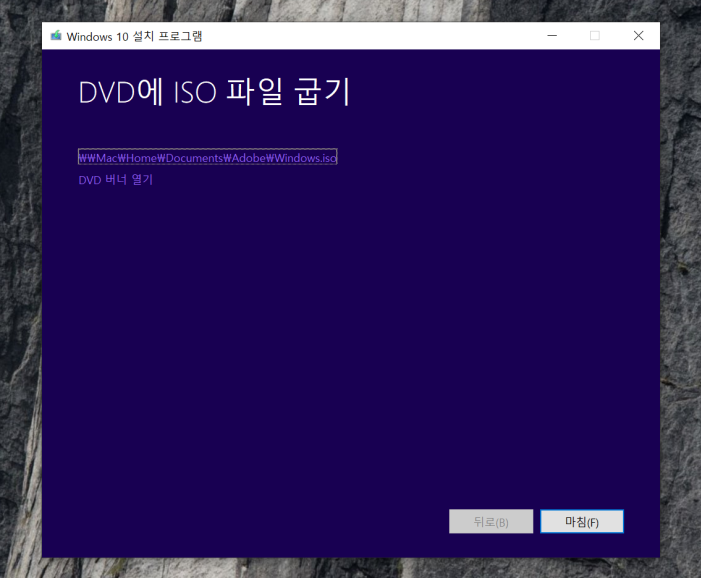Click the 'DVD 버너 열기' link
701x578 pixels.
click(116, 180)
